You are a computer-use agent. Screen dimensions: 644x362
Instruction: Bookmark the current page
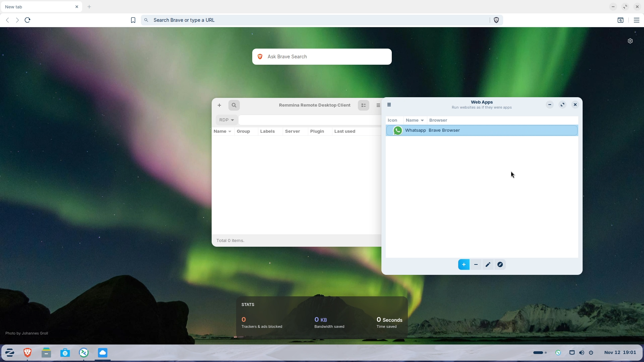click(x=133, y=20)
